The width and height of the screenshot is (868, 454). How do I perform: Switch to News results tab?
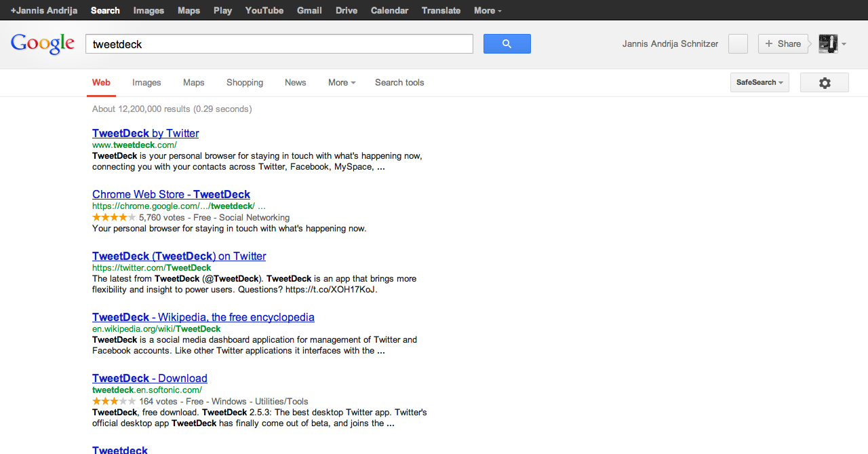coord(295,83)
